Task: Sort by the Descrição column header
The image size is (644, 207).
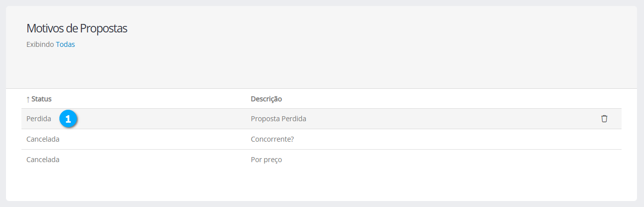Action: pos(266,99)
